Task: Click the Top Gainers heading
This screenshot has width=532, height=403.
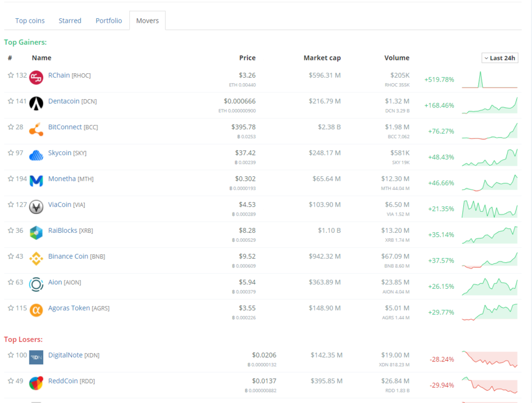Action: (x=25, y=42)
